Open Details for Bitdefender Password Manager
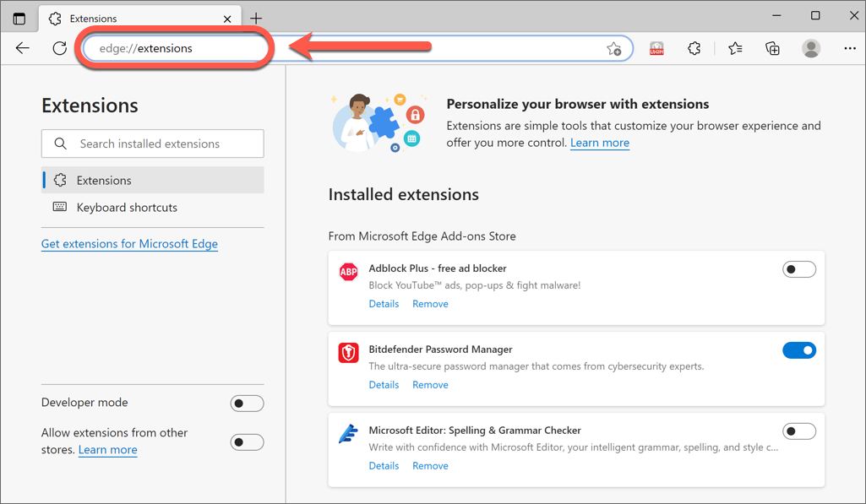 pos(384,385)
